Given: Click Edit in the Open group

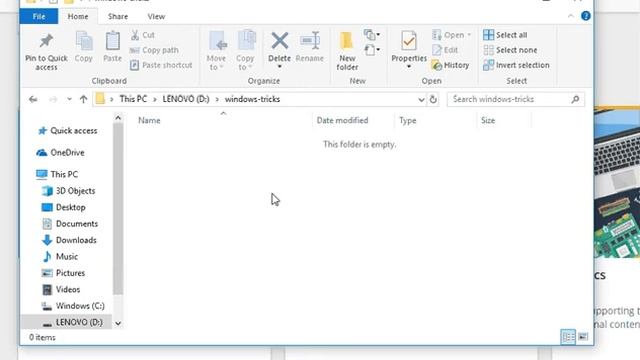Looking at the screenshot, I should tap(445, 50).
